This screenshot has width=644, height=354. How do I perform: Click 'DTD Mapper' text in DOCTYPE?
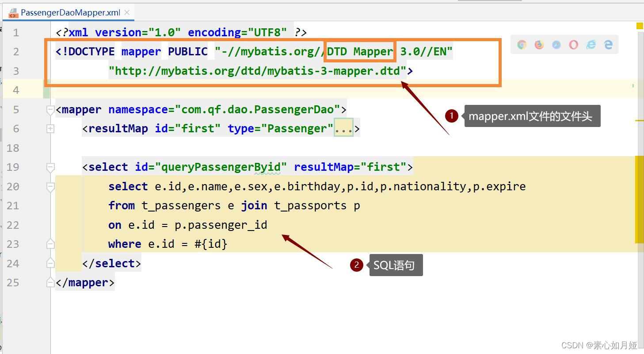pos(360,51)
